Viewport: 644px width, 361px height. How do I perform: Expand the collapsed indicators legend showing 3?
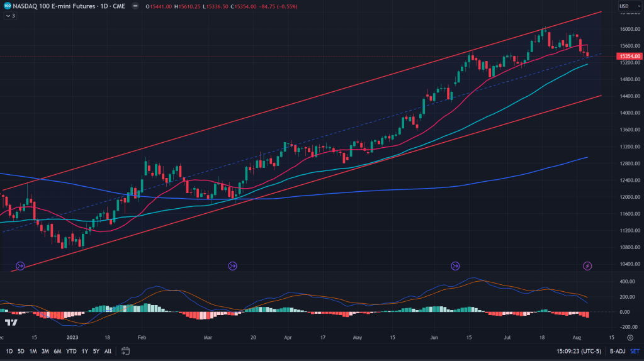click(10, 16)
